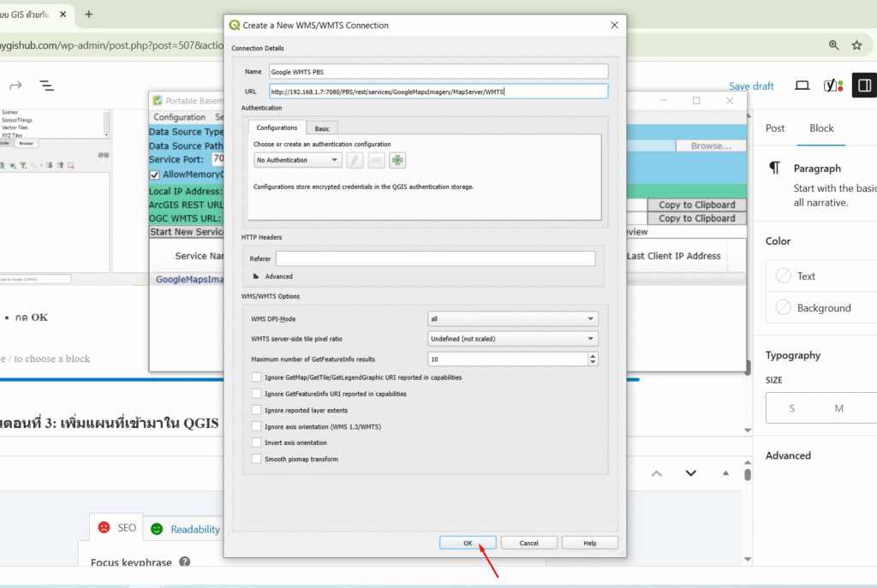Increase maximum GetFeatureInfo results with up arrow
Screen dimensions: 877x588
tap(593, 355)
